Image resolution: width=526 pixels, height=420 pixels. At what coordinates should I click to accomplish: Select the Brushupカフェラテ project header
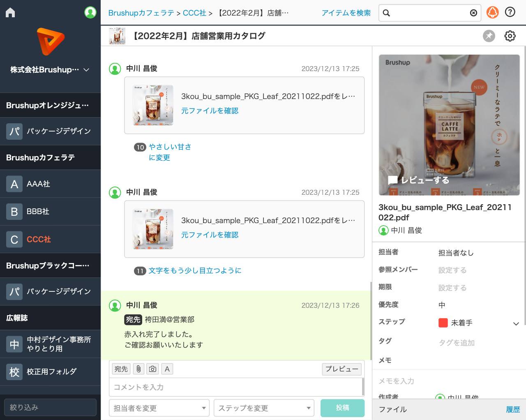[x=50, y=157]
